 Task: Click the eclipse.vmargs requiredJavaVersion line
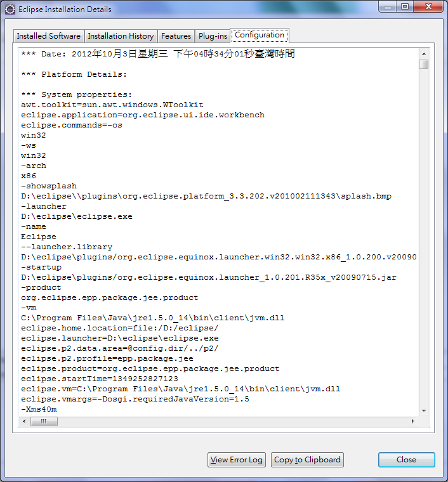pos(135,399)
